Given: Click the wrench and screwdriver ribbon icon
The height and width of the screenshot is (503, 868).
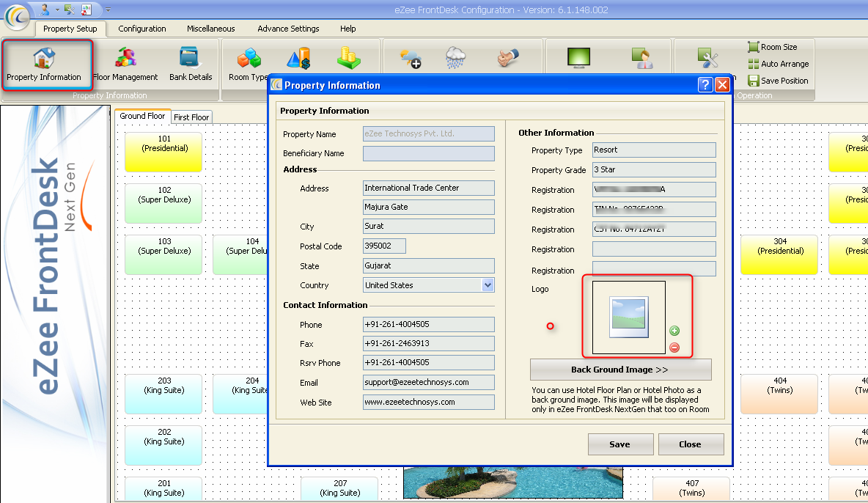Looking at the screenshot, I should [x=707, y=58].
